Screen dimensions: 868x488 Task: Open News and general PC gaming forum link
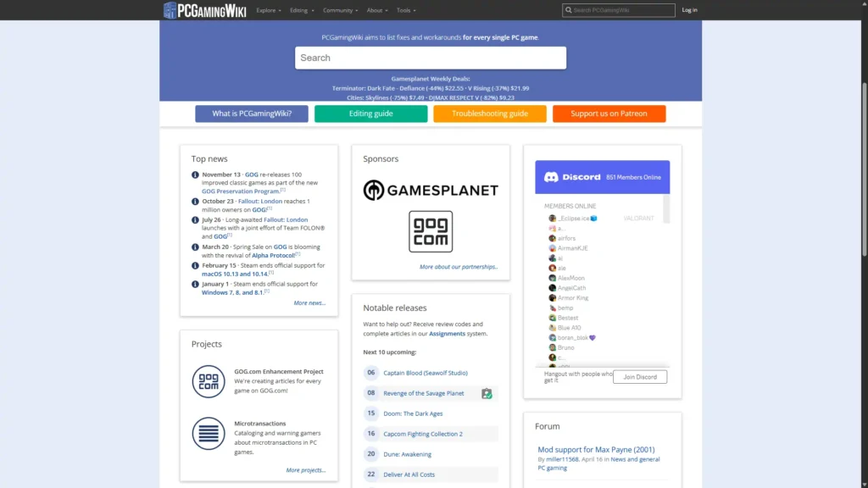(598, 463)
